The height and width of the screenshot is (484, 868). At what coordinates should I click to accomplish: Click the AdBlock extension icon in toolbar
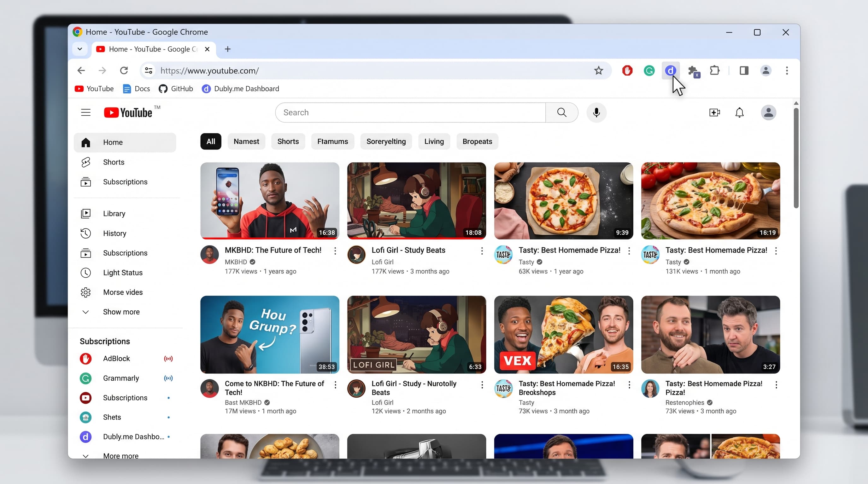click(x=627, y=71)
